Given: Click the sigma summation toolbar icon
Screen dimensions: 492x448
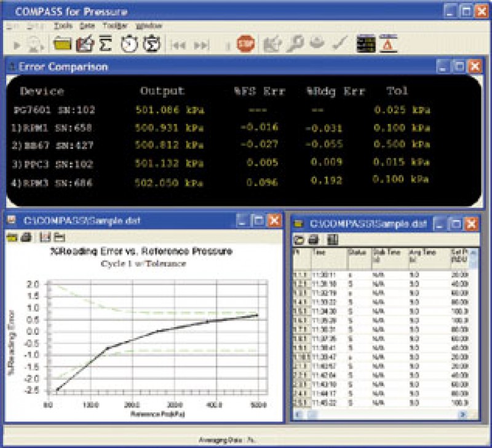Looking at the screenshot, I should pos(105,44).
